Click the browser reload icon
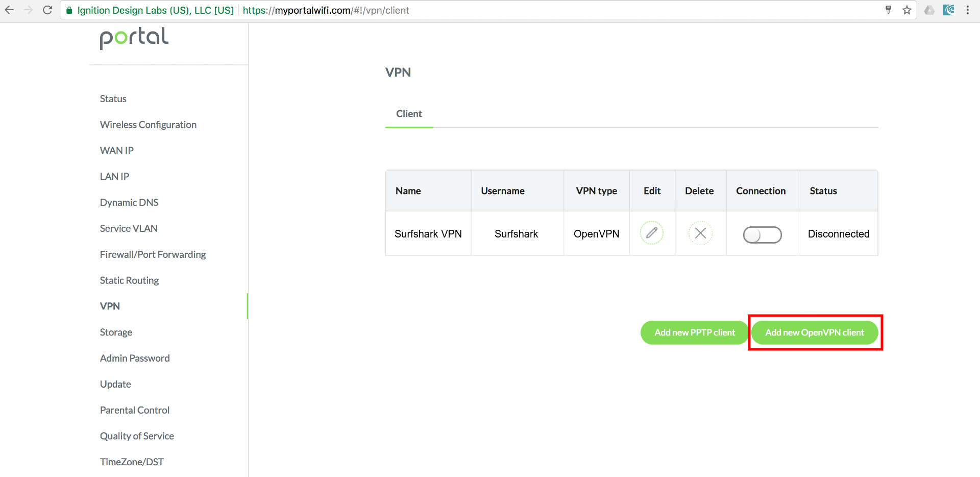 (47, 10)
